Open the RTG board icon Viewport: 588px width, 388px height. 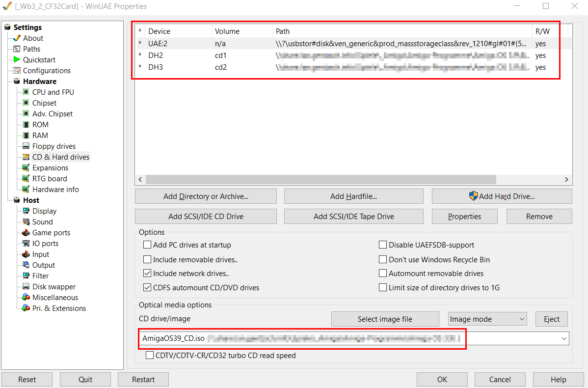[26, 179]
